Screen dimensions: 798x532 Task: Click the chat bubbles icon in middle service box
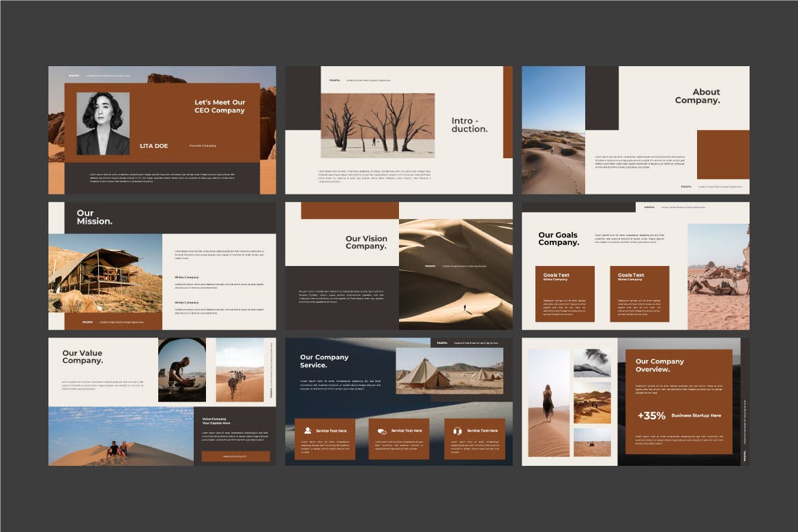coord(383,430)
